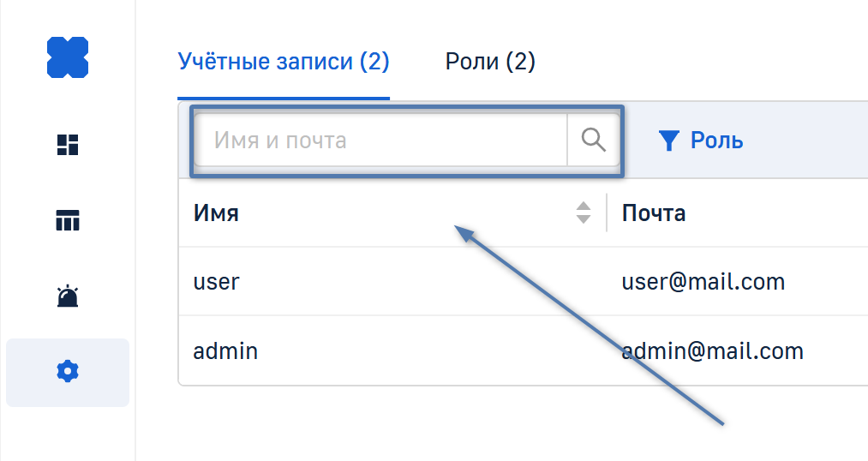Viewport: 868px width, 461px height.
Task: Click the admin@mail.com email cell
Action: (713, 350)
